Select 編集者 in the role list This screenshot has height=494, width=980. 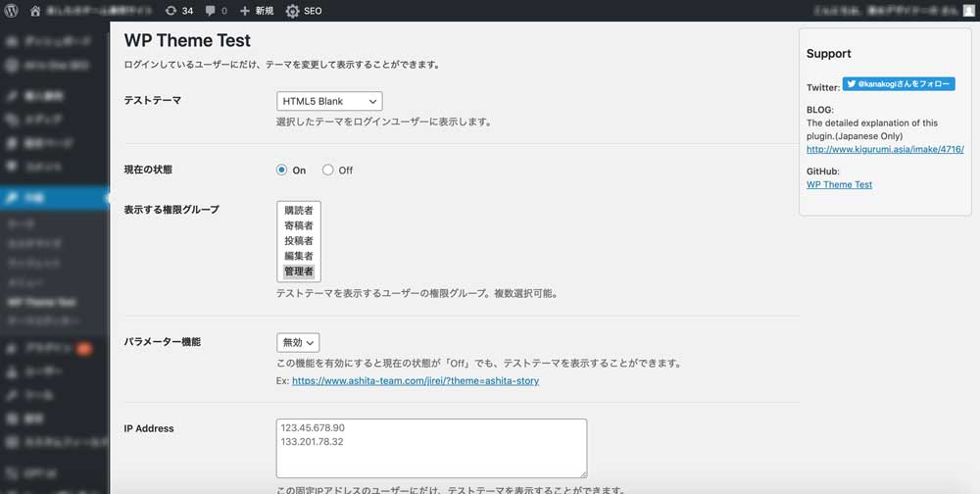(x=299, y=256)
